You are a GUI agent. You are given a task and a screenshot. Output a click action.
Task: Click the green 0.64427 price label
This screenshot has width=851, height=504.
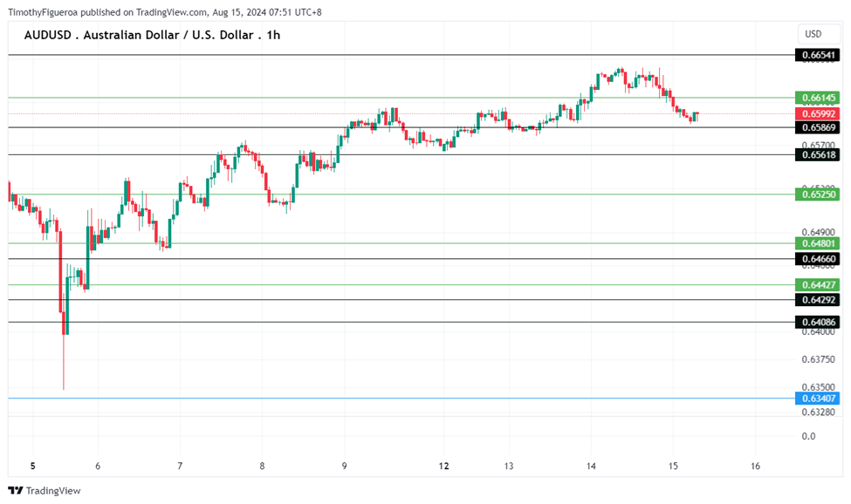point(817,284)
